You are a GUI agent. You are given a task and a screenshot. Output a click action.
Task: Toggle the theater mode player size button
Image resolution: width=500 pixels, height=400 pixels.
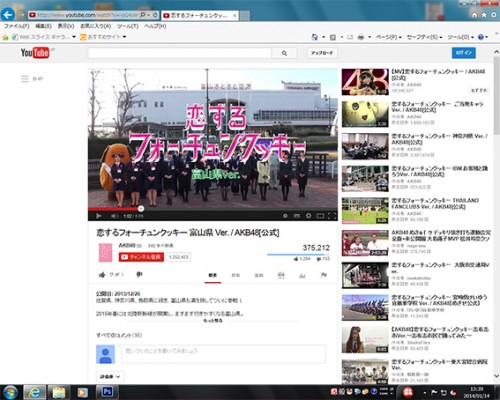click(x=320, y=216)
